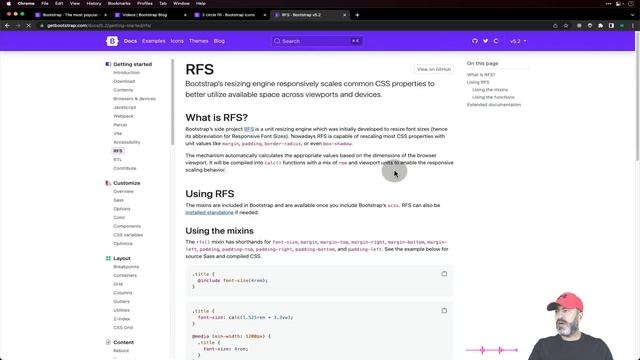
Task: Jump to Extended documentation in page contents
Action: click(494, 104)
